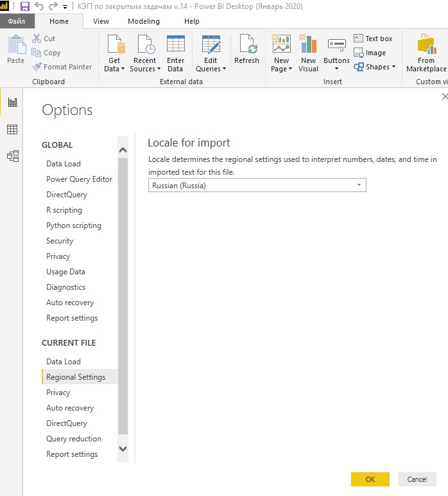The width and height of the screenshot is (448, 496).
Task: Refresh the data
Action: click(x=246, y=49)
